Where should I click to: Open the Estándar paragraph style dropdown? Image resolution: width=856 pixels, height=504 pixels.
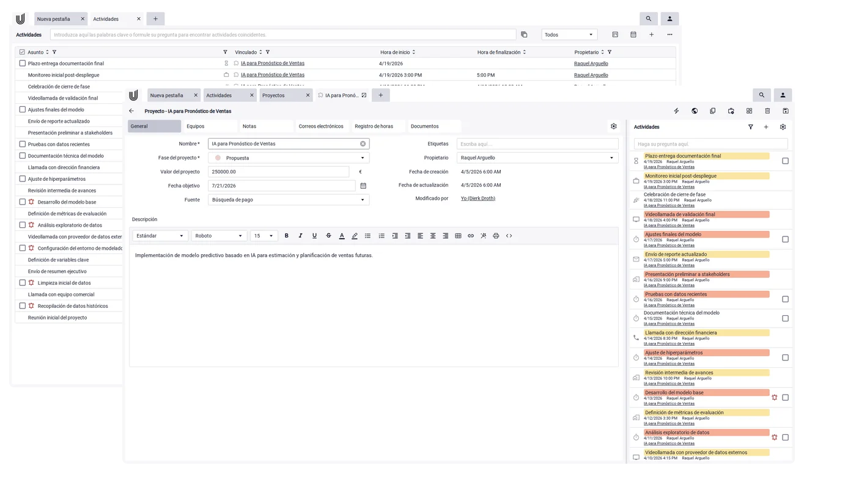click(x=160, y=236)
